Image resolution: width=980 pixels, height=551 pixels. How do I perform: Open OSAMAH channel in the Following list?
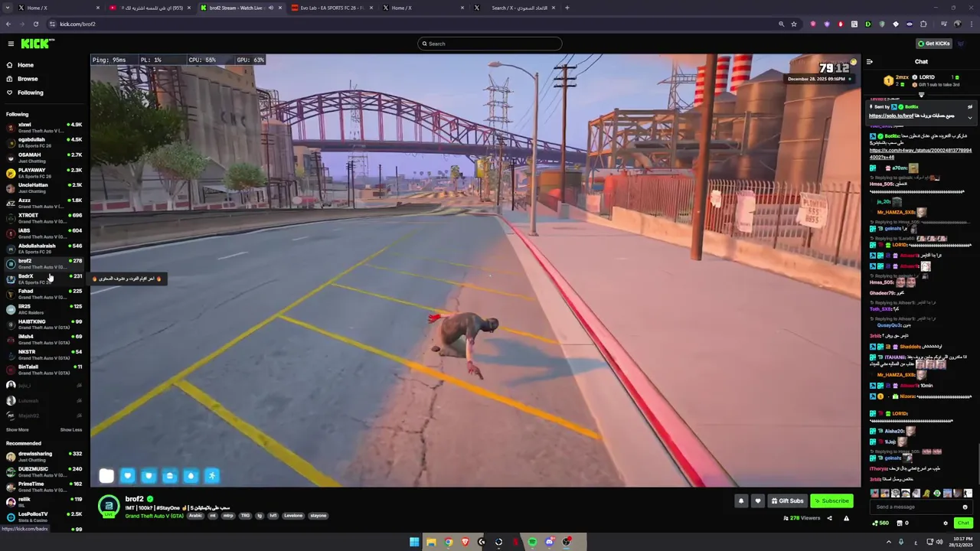pos(44,158)
